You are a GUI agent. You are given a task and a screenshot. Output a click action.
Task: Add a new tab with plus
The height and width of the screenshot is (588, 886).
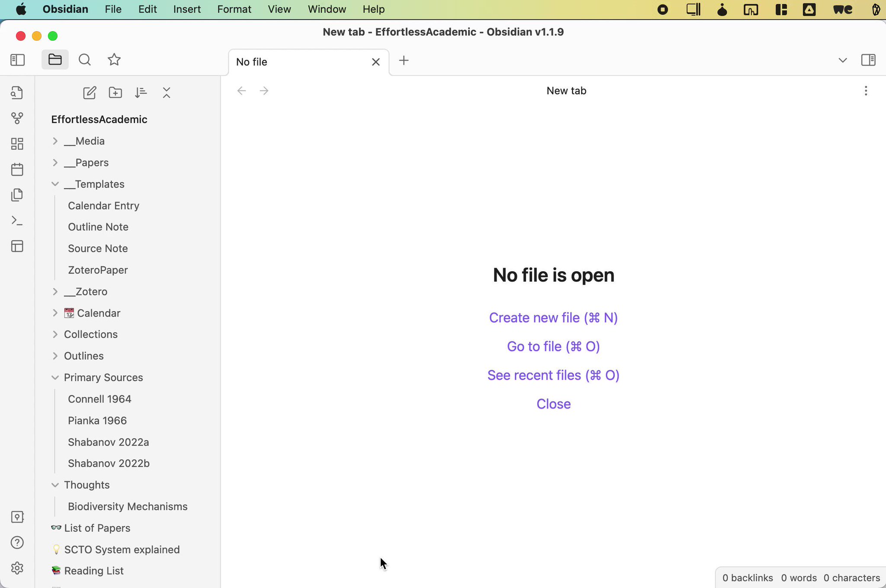(404, 61)
